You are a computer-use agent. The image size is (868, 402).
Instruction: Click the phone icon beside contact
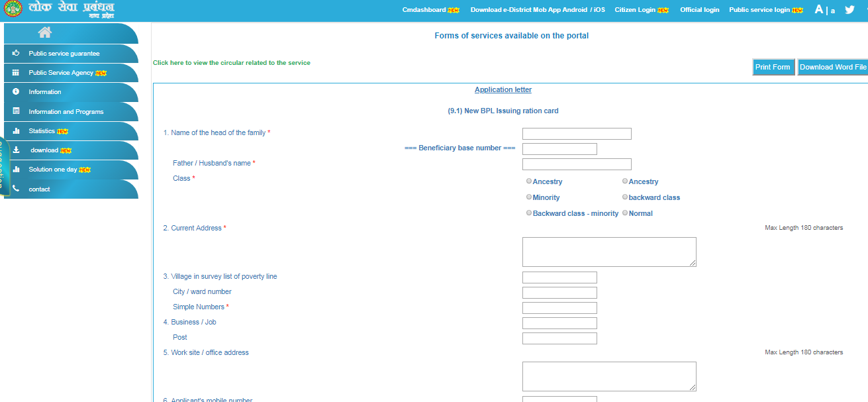click(15, 189)
